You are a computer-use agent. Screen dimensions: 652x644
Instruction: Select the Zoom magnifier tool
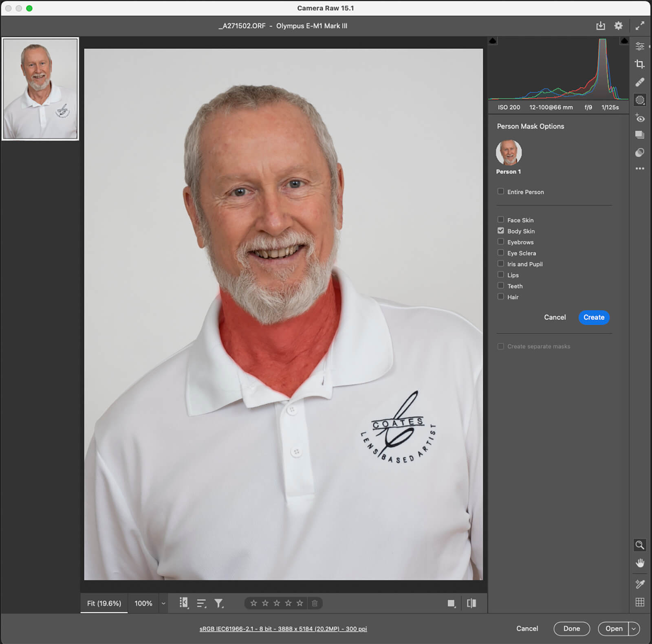(640, 545)
